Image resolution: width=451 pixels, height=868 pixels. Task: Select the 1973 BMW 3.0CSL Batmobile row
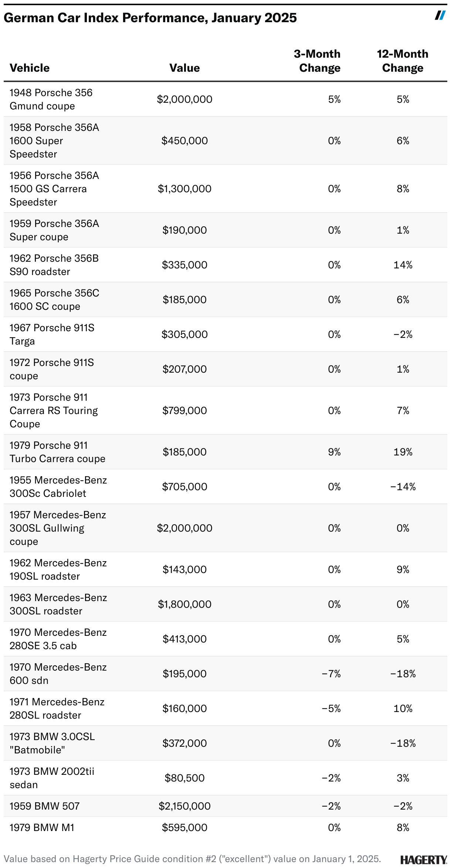(x=52, y=743)
